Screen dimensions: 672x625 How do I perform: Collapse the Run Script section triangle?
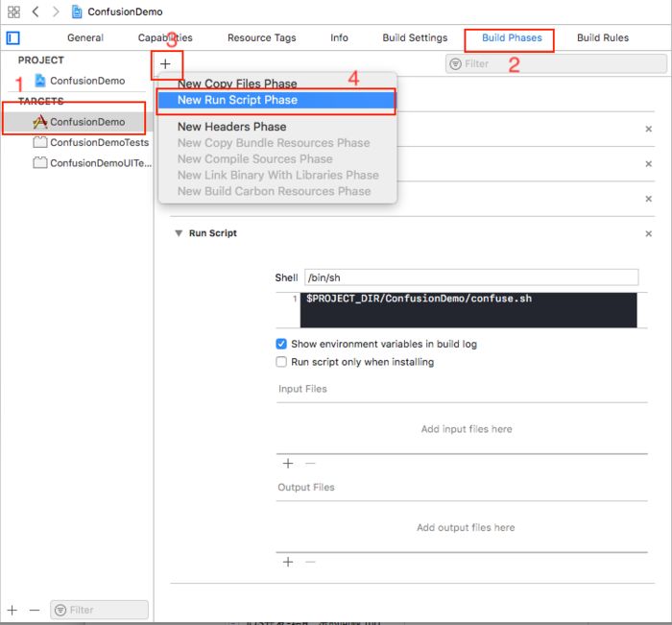click(x=179, y=233)
